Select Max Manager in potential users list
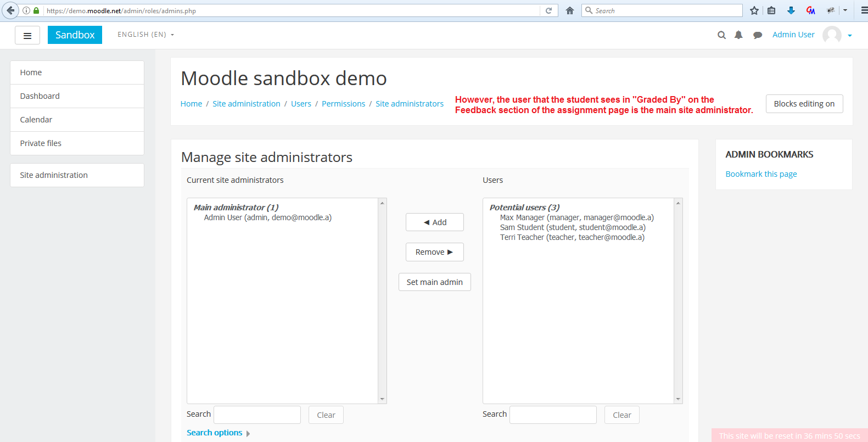The height and width of the screenshot is (442, 868). click(577, 217)
